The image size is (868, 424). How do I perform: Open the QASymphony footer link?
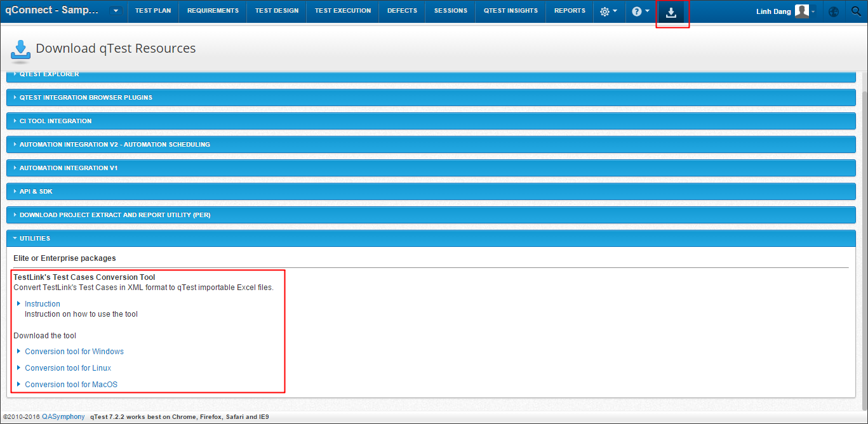click(x=63, y=417)
